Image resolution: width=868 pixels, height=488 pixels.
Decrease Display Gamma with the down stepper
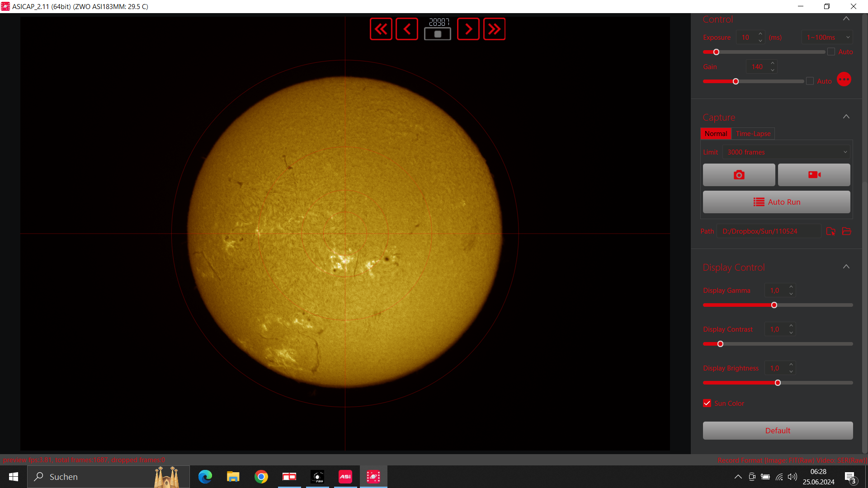pos(791,294)
